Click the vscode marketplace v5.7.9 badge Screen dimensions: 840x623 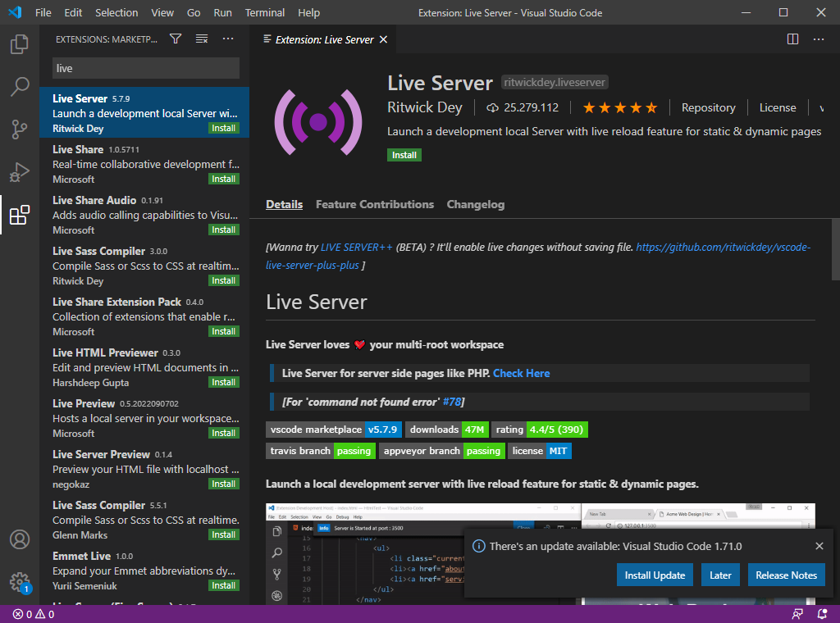pos(333,430)
